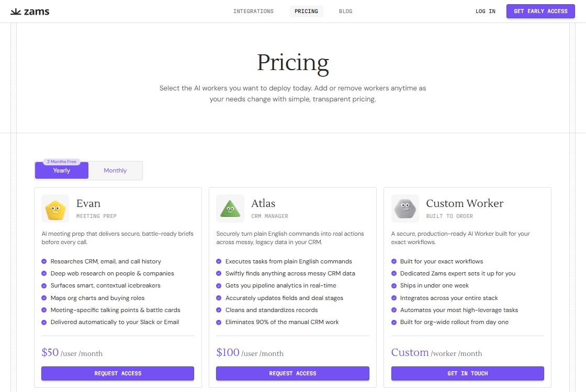The width and height of the screenshot is (586, 392).
Task: Click checkmark beside 'Eliminates 90% of the manual CRM work'
Action: click(x=219, y=322)
